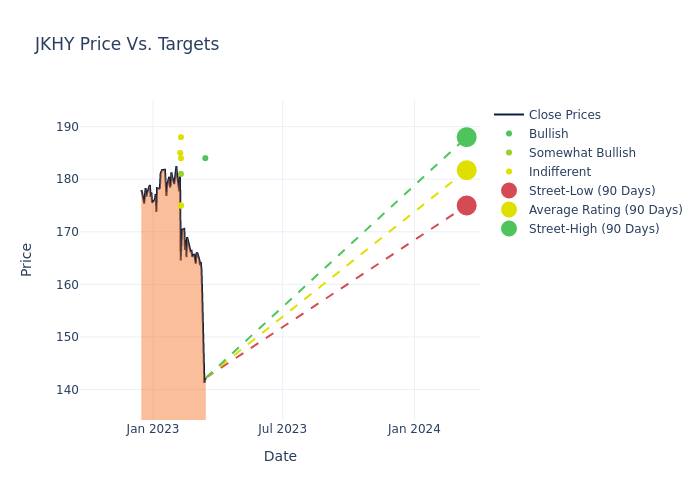
Task: Click the green Street-High legend circle
Action: 509,229
